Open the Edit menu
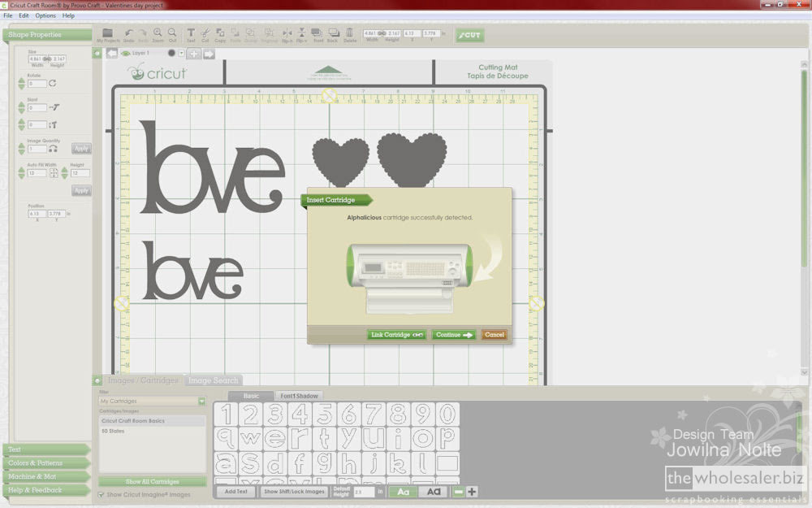812x508 pixels. coord(24,15)
